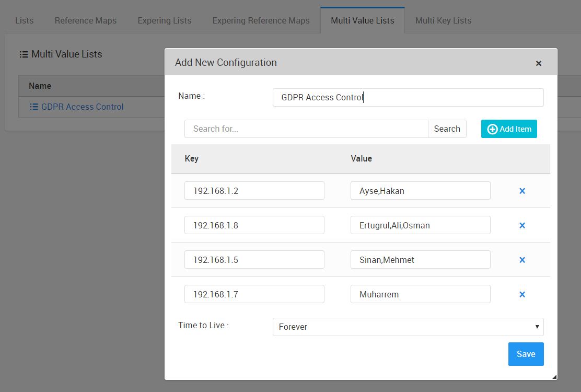Image resolution: width=581 pixels, height=392 pixels.
Task: Select the Expering Lists tab
Action: tap(165, 21)
